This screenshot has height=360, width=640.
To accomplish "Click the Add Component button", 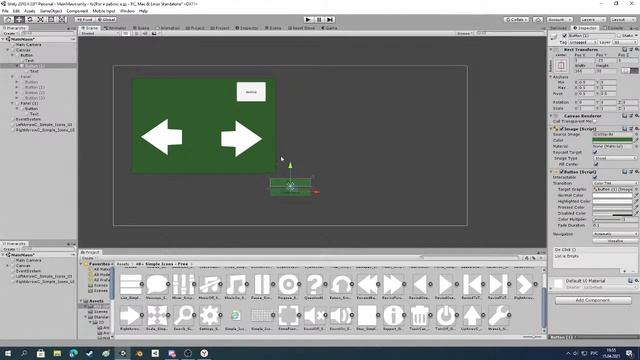I will pyautogui.click(x=593, y=300).
